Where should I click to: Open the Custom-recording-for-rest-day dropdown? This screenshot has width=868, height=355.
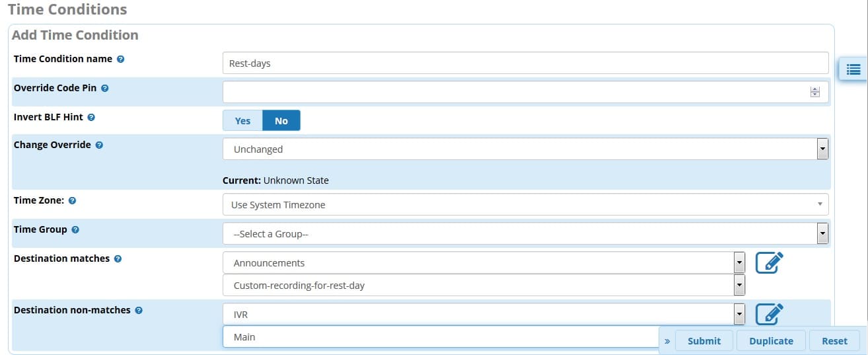(484, 285)
